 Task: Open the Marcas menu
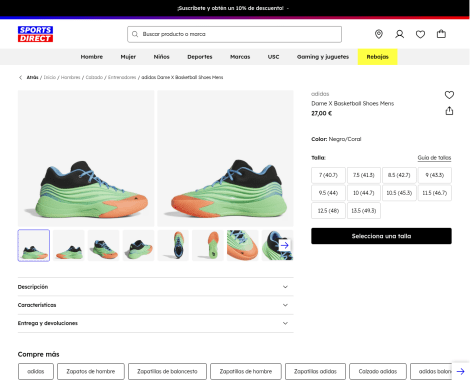coord(240,57)
